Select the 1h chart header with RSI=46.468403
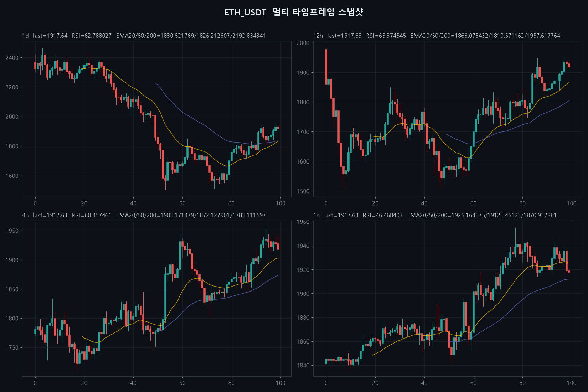The width and height of the screenshot is (588, 392). 435,215
